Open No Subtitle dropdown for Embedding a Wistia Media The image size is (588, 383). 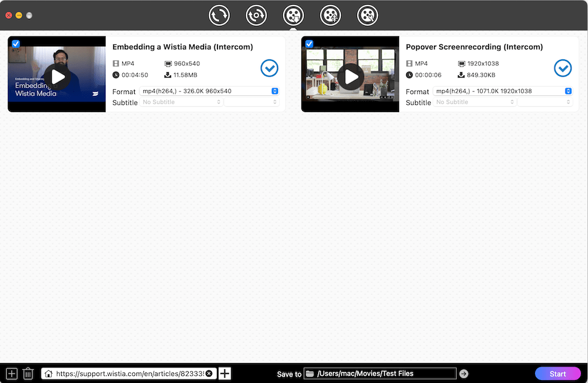(181, 102)
